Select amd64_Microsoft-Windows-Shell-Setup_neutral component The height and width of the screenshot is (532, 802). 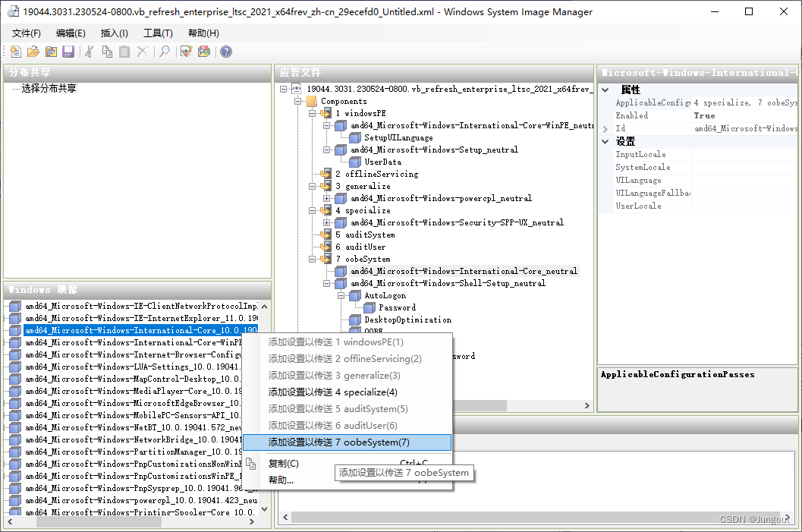[x=448, y=283]
